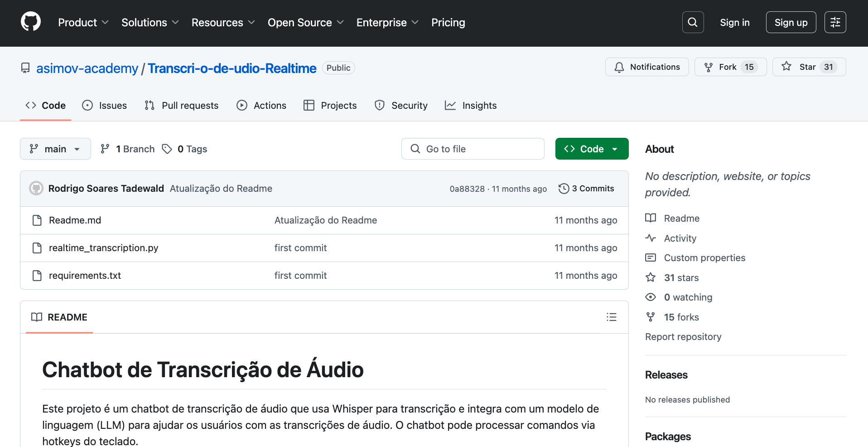Screen dimensions: 868x447
Task: Click the GitHub logo icon
Action: [x=31, y=22]
